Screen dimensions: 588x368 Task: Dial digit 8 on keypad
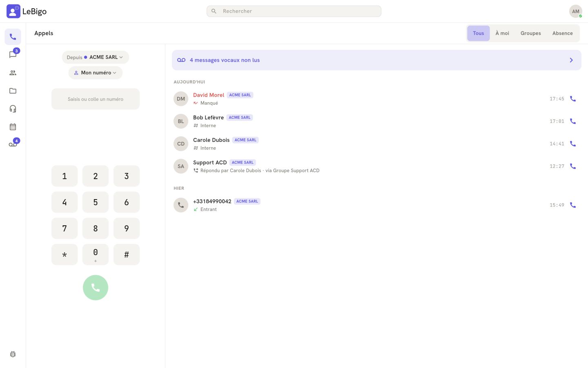[96, 229]
